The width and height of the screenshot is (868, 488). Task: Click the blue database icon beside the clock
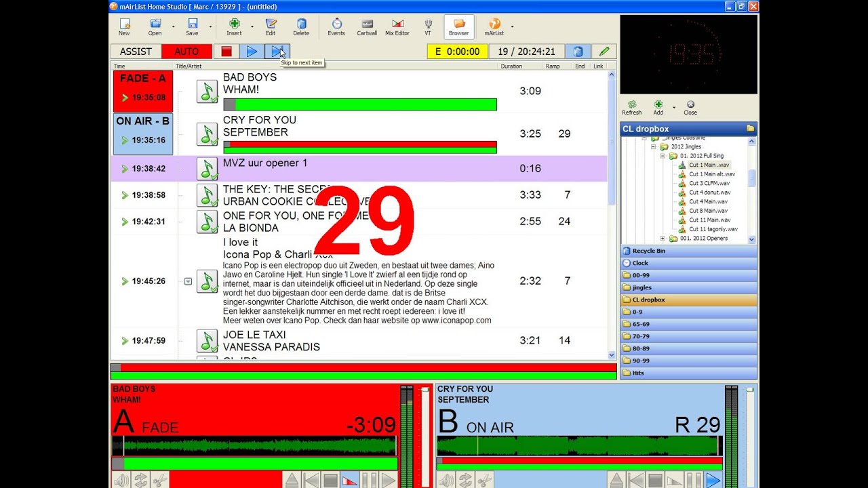578,52
